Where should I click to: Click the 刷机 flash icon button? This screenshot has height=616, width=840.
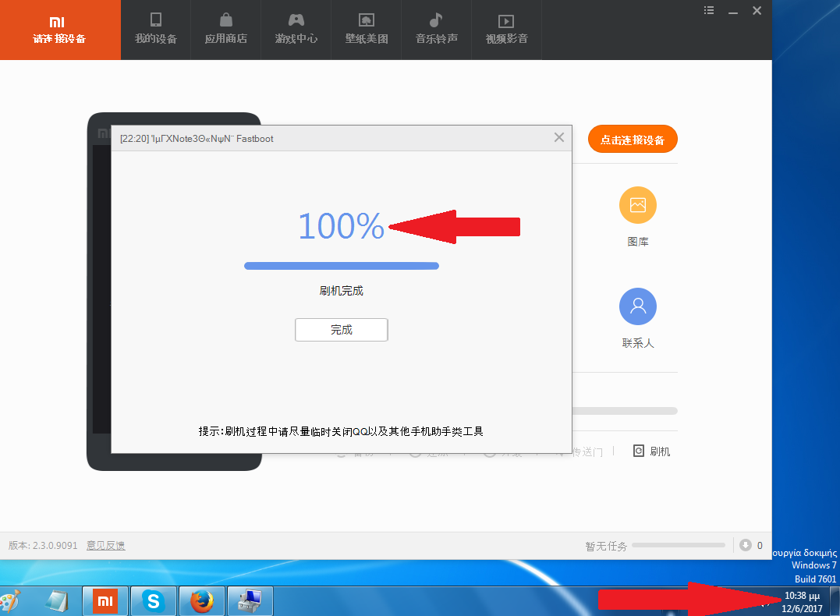click(651, 451)
